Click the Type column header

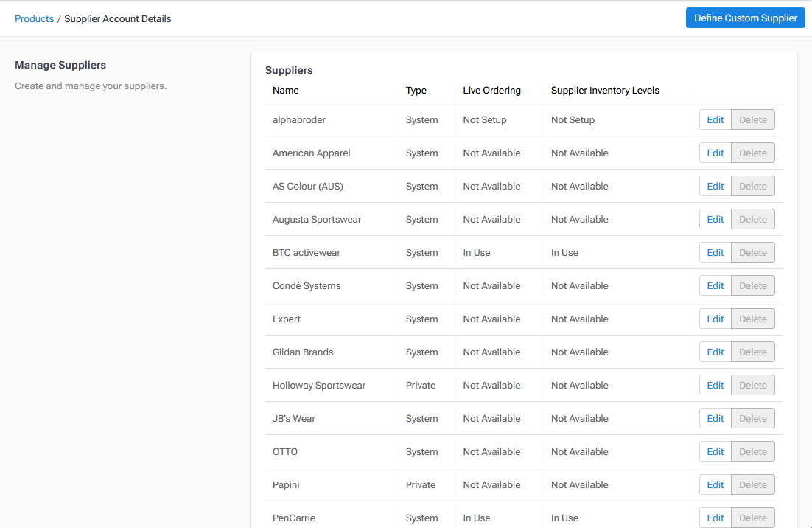coord(416,90)
